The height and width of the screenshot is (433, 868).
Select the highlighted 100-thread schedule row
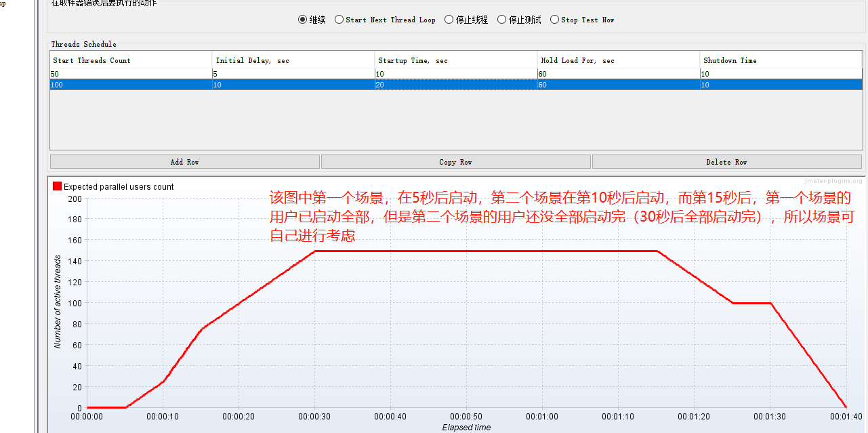[x=130, y=85]
